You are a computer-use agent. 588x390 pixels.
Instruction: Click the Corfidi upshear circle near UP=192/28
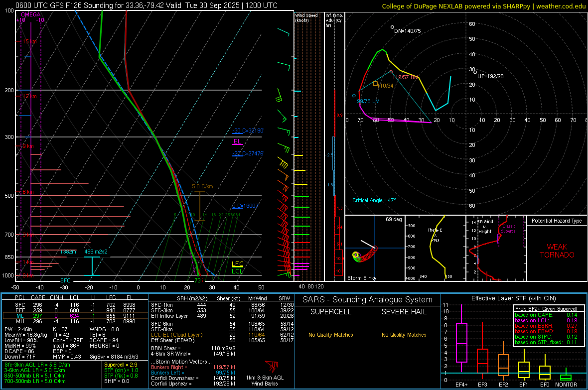[475, 72]
